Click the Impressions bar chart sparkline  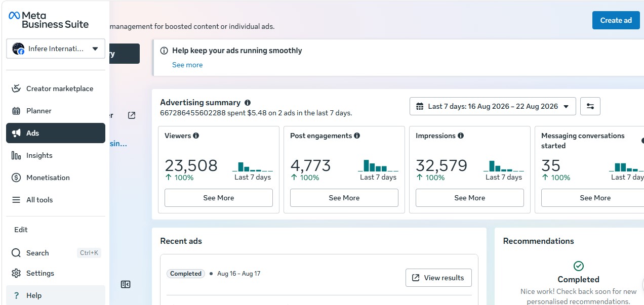504,166
